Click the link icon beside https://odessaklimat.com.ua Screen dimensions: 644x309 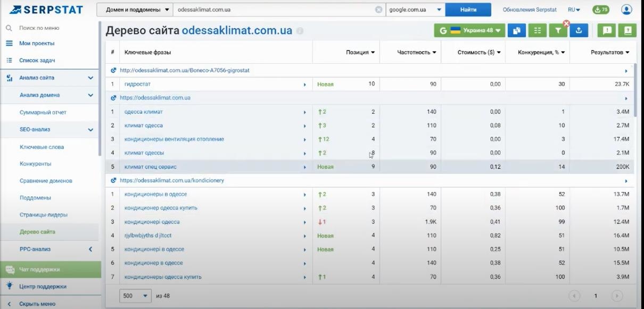[x=113, y=98]
